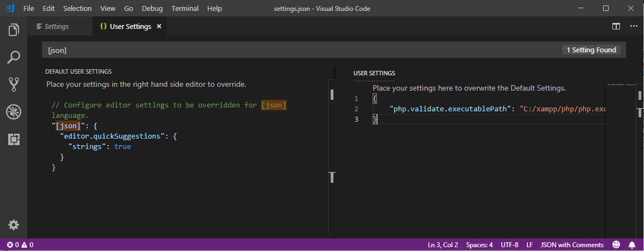Viewport: 644px width, 251px height.
Task: Change file encoding UTF-8
Action: (x=509, y=245)
